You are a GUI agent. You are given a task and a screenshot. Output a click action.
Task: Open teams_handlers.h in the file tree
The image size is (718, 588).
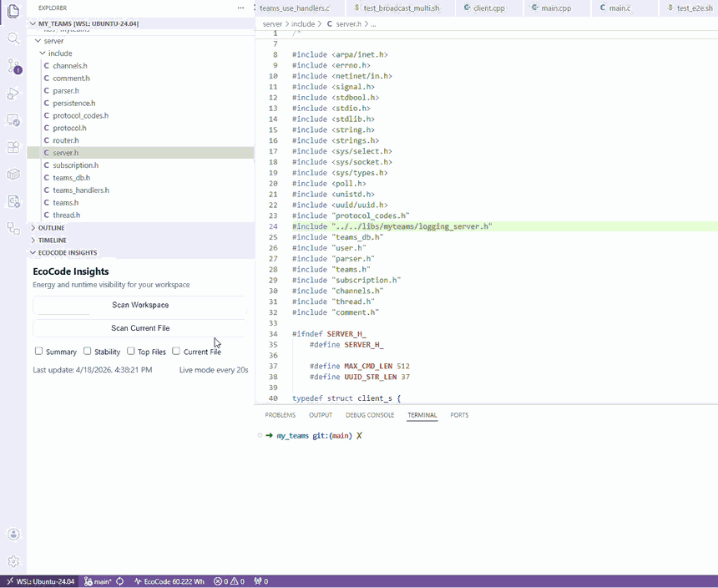click(x=140, y=190)
